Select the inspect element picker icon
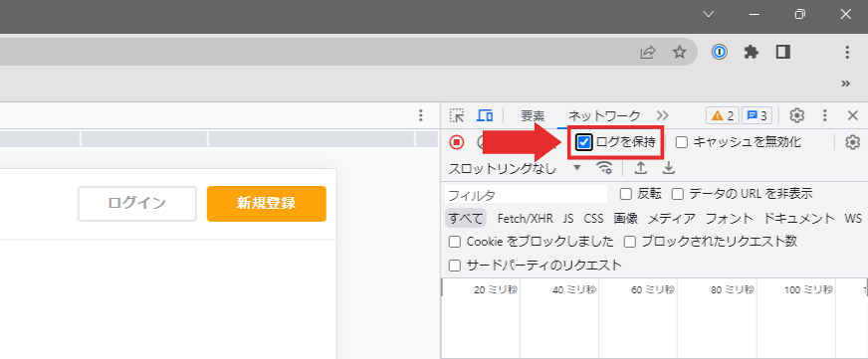868x359 pixels. click(457, 115)
